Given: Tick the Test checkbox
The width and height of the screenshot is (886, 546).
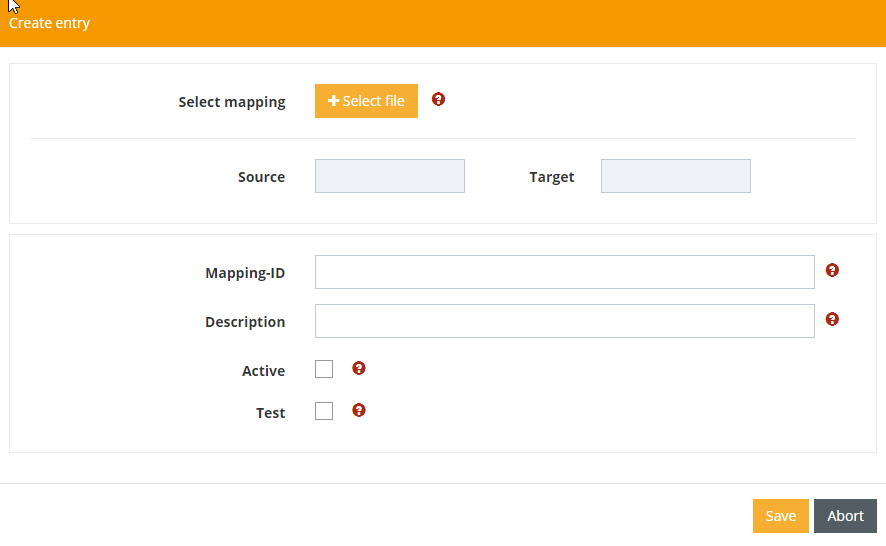Looking at the screenshot, I should (x=324, y=411).
